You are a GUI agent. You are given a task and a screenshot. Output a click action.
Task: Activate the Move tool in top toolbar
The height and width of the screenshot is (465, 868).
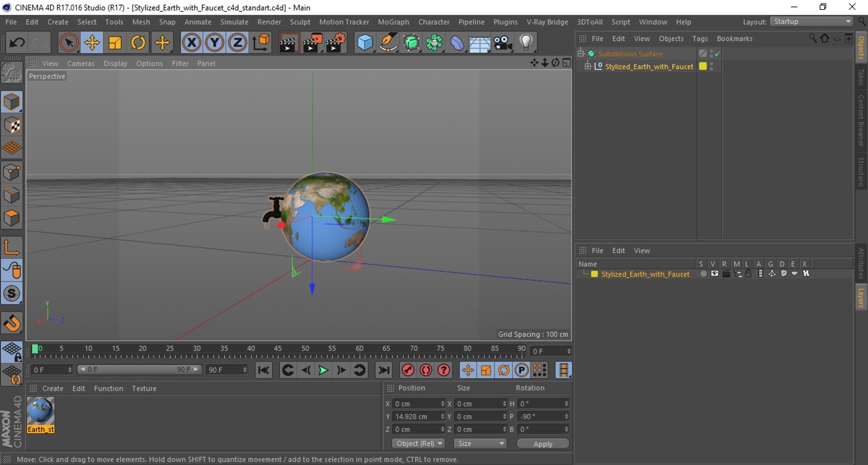click(x=92, y=43)
